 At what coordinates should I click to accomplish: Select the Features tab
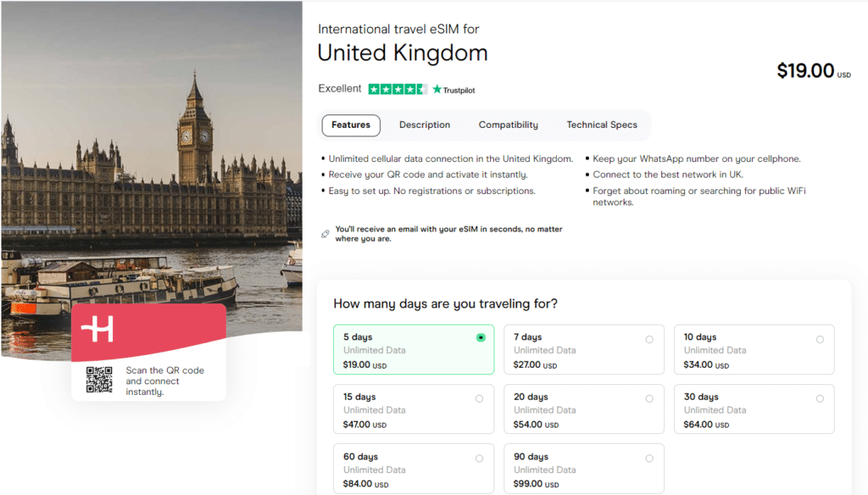[x=350, y=125]
